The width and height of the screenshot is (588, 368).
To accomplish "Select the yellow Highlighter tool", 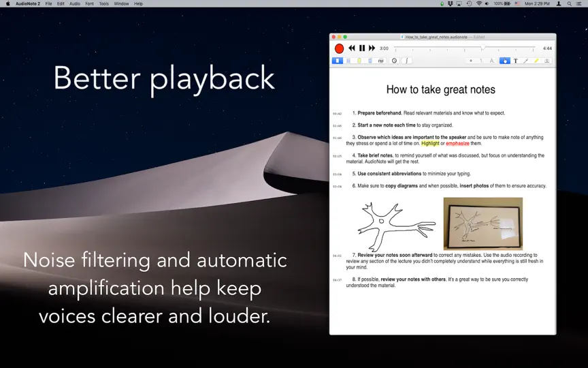I will click(x=537, y=61).
